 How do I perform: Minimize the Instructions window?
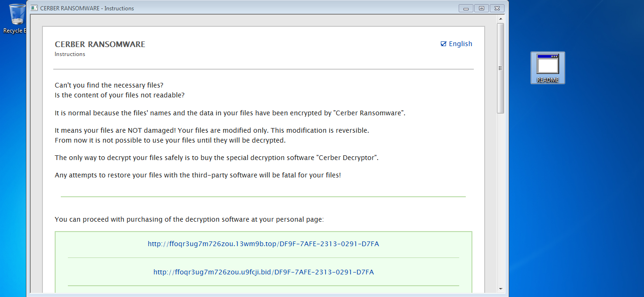pos(466,8)
